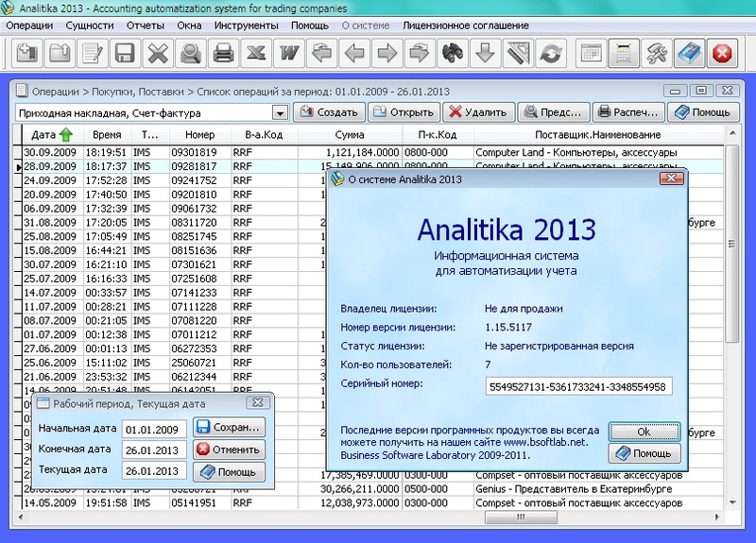Click the grey X delete toolbar icon
This screenshot has height=543, width=756.
click(x=158, y=53)
